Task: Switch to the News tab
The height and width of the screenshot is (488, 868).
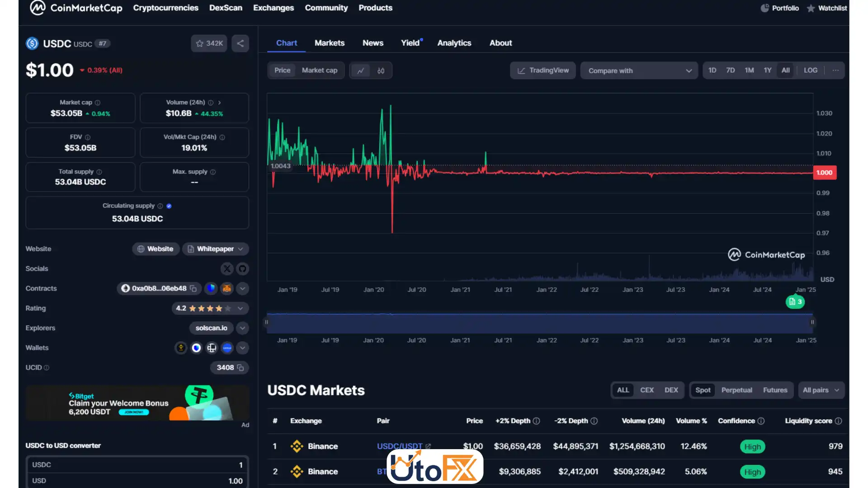Action: (373, 43)
